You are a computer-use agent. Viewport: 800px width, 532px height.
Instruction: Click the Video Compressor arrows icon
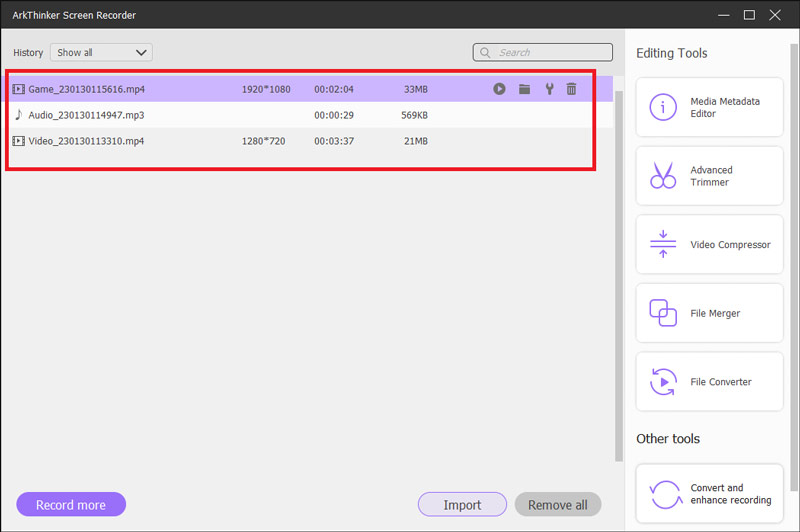tap(663, 244)
